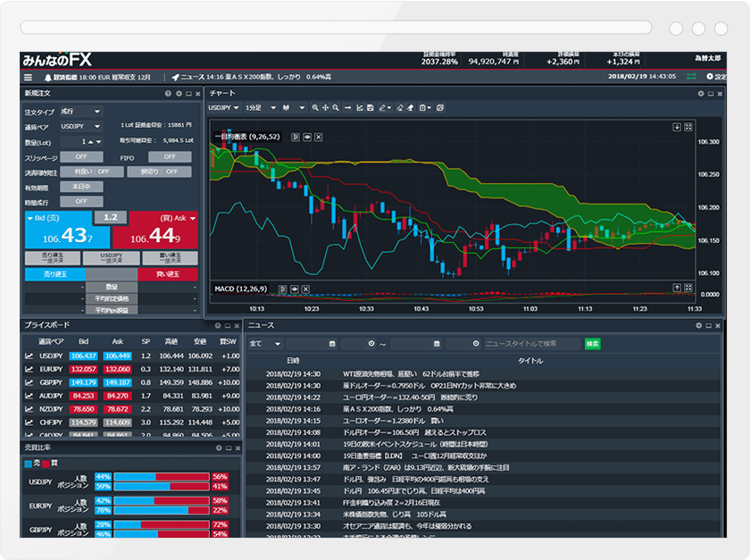Enable FIFO in the order panel
The height and width of the screenshot is (560, 750).
[170, 156]
